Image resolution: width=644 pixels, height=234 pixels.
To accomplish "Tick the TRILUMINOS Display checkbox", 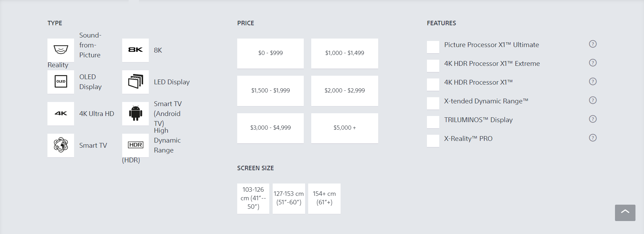I will [x=433, y=122].
